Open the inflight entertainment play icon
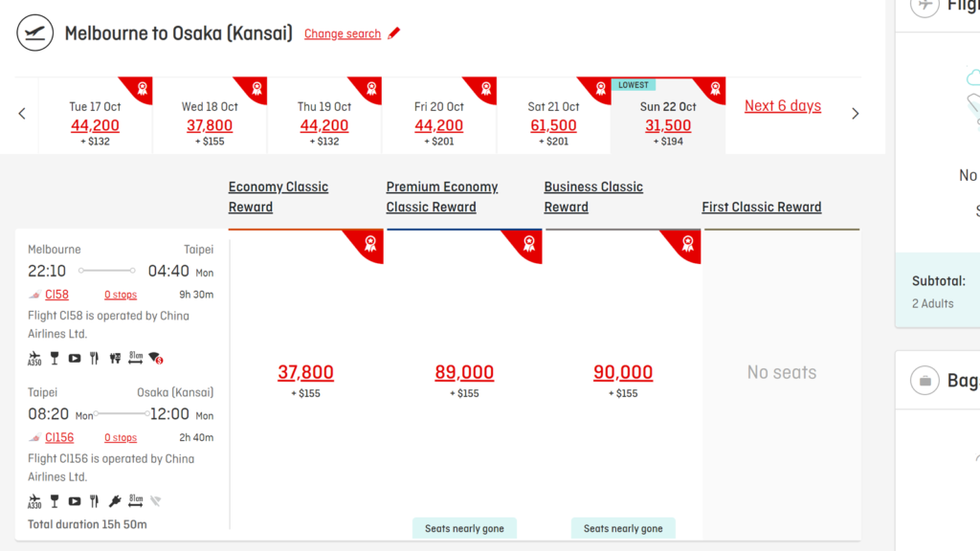Image resolution: width=980 pixels, height=551 pixels. click(74, 357)
